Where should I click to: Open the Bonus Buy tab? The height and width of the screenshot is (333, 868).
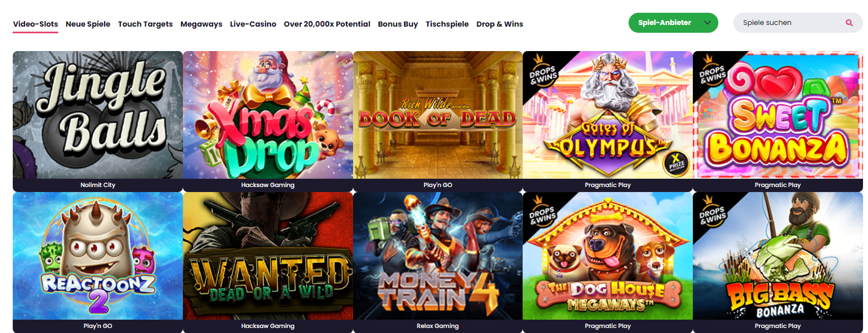pos(398,24)
